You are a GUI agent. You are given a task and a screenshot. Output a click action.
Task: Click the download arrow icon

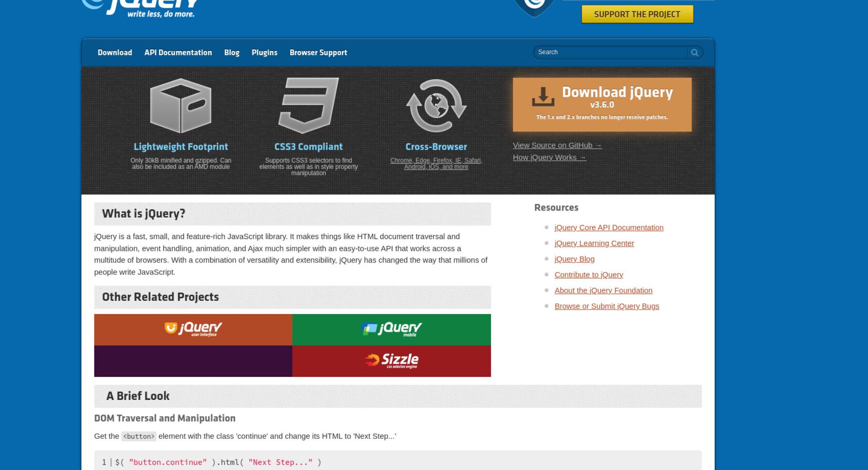click(x=543, y=96)
